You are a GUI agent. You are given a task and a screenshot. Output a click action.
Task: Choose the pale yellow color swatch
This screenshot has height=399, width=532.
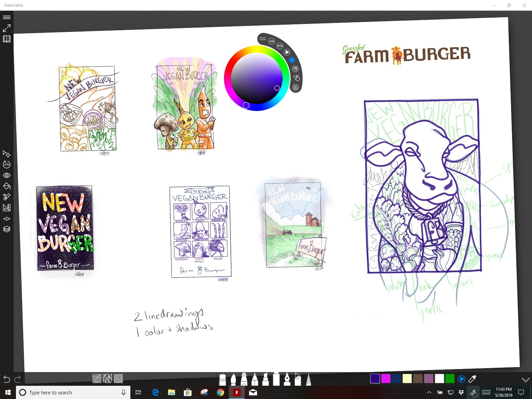(x=407, y=379)
